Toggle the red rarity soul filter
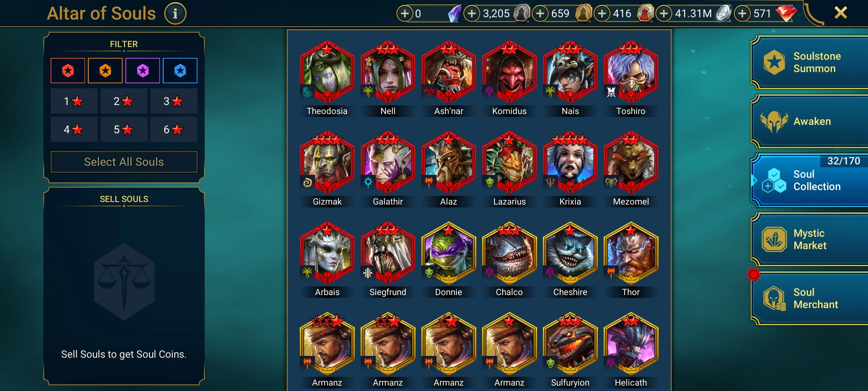 click(68, 71)
